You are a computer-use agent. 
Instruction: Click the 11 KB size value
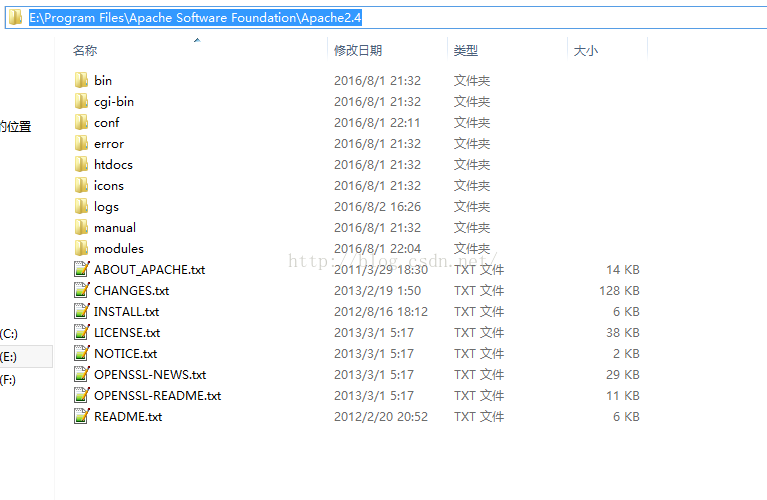[623, 396]
